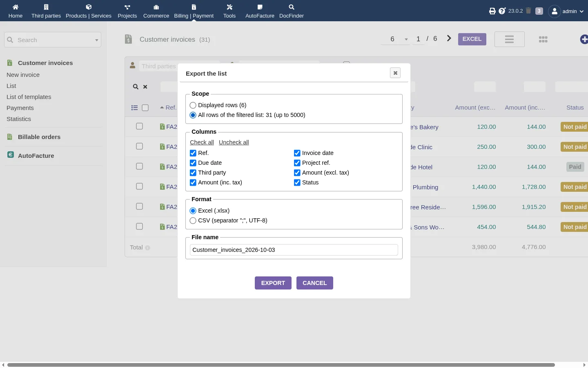Click the EXCEL export button
Image resolution: width=588 pixels, height=368 pixels.
click(x=472, y=39)
